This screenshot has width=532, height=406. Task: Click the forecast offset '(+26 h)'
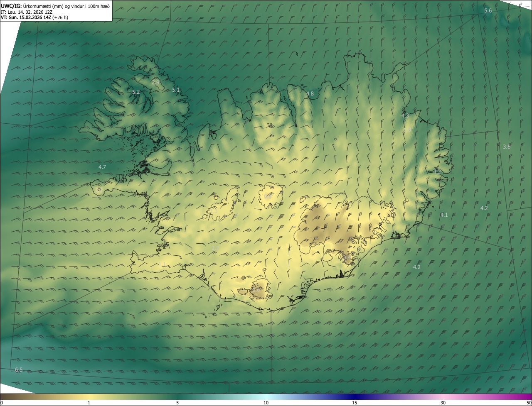pyautogui.click(x=60, y=17)
